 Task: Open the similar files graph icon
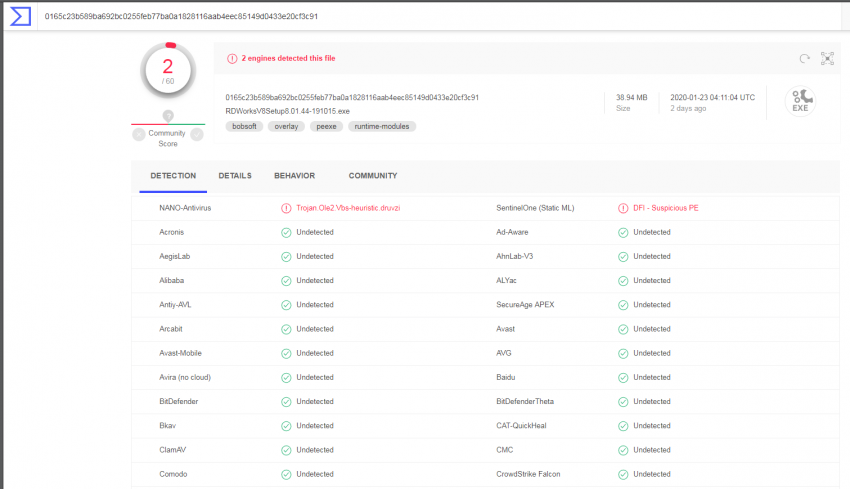coord(827,59)
